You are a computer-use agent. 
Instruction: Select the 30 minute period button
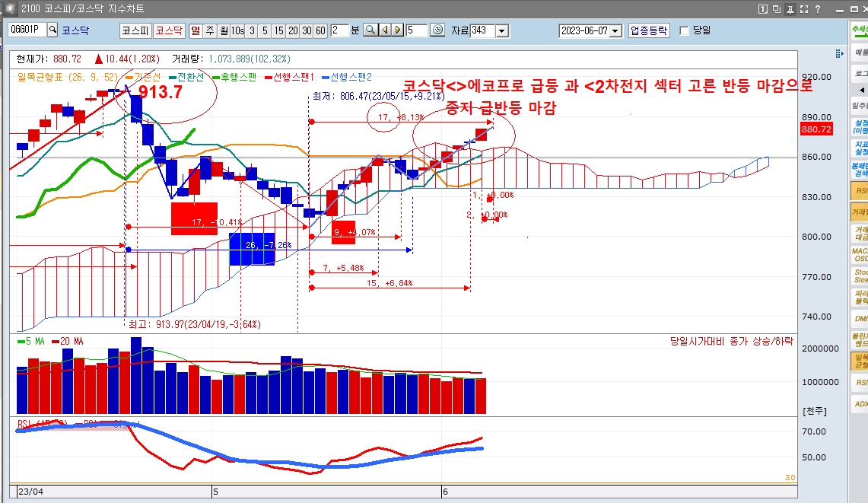307,30
